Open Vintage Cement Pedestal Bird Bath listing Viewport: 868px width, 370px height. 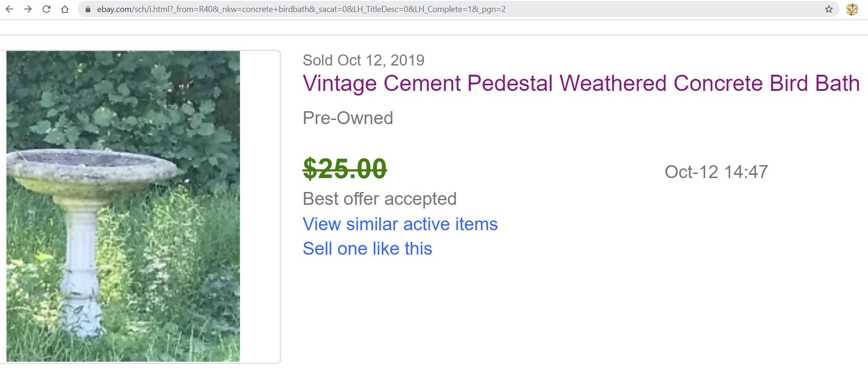point(581,84)
